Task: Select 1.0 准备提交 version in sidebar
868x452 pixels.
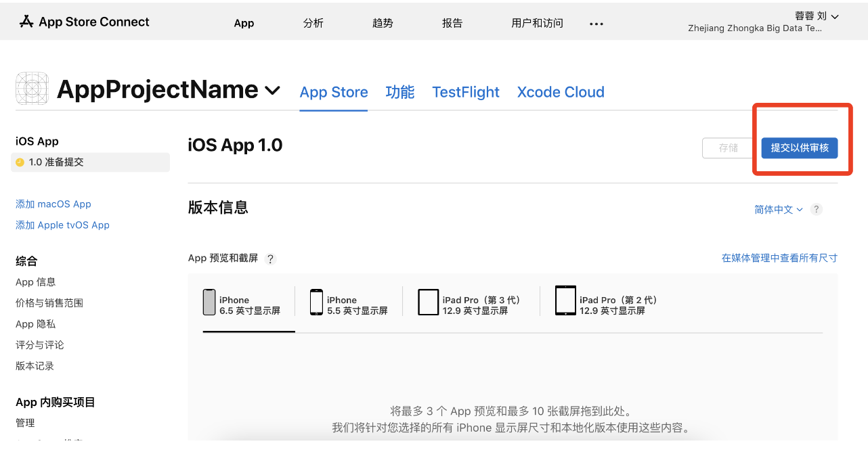Action: point(90,162)
